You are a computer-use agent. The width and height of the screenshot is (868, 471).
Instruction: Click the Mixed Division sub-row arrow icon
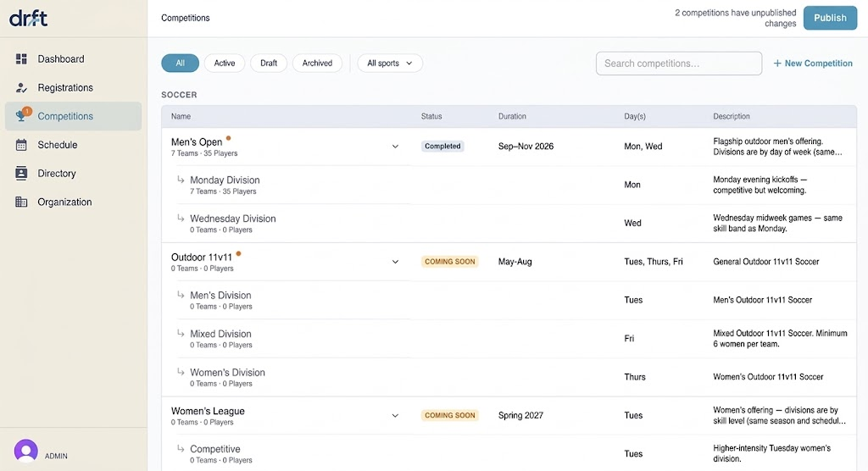tap(181, 333)
